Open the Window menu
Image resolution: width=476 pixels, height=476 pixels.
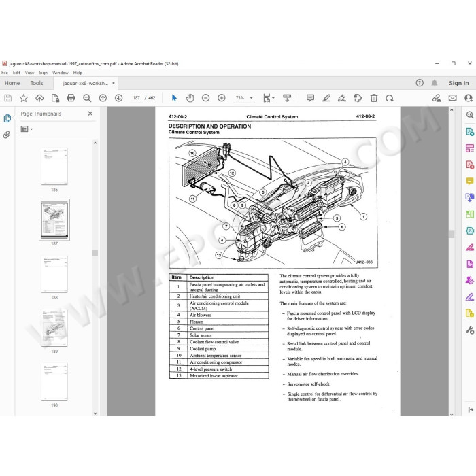[x=60, y=73]
